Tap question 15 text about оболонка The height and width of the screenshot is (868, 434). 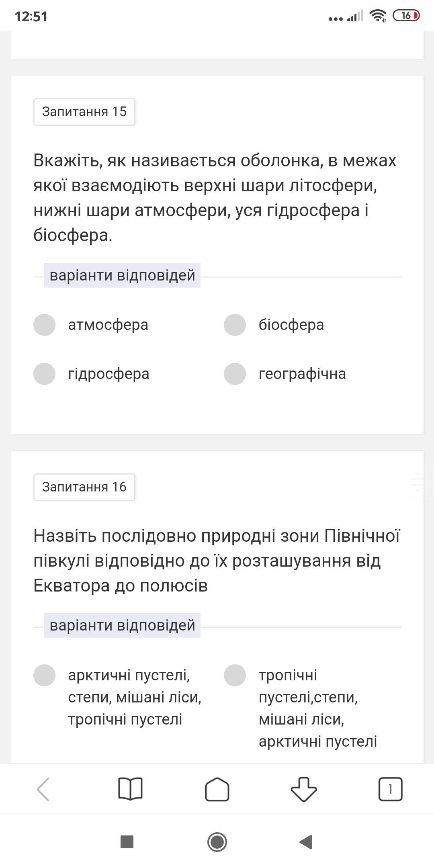click(215, 198)
